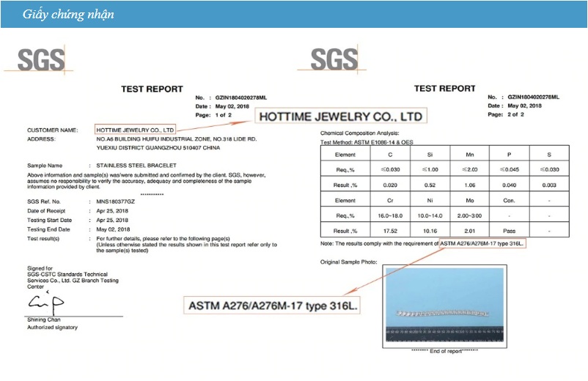
Task: Select 'Above information and sample(s)' disclaimer paragraph
Action: (x=146, y=181)
